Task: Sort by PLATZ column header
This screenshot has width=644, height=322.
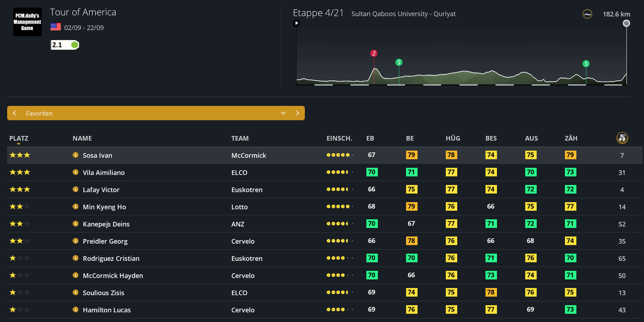Action: coord(19,138)
